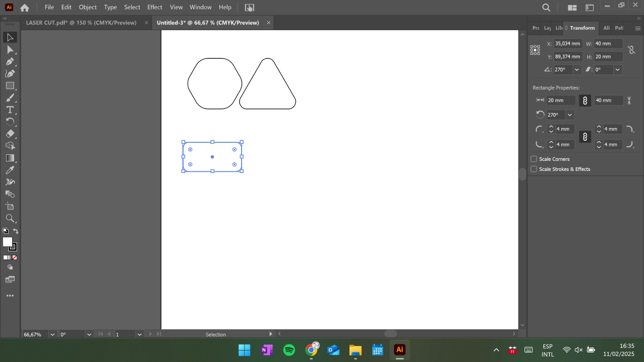Expand the rotate angle 270° dropdown
The width and height of the screenshot is (644, 362).
click(x=577, y=70)
